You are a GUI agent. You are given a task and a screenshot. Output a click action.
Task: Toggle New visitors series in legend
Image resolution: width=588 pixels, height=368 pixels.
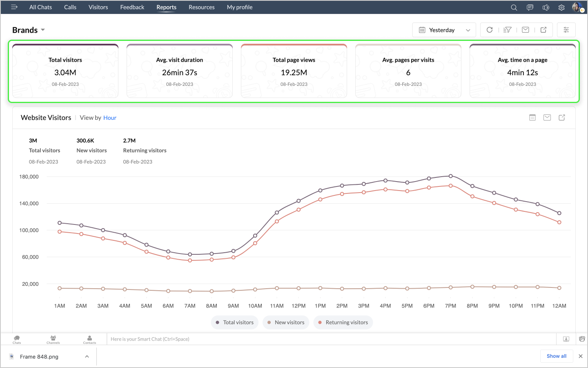pos(286,322)
